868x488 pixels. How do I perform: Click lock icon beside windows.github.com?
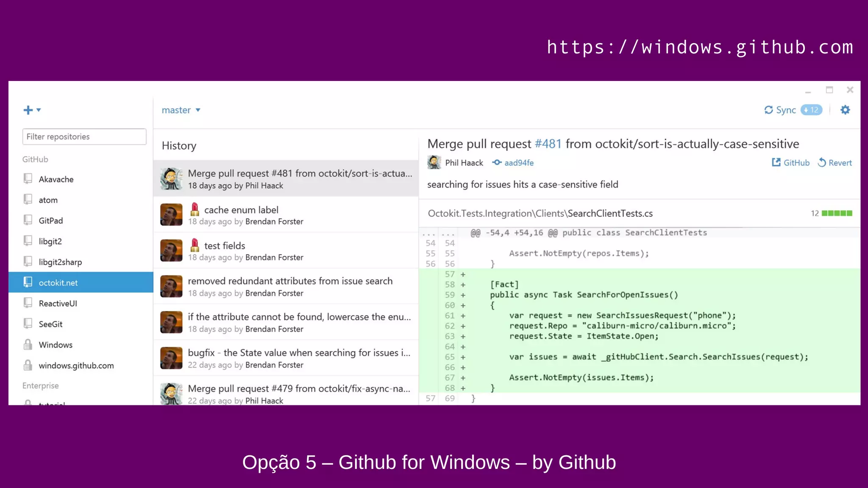(x=28, y=365)
